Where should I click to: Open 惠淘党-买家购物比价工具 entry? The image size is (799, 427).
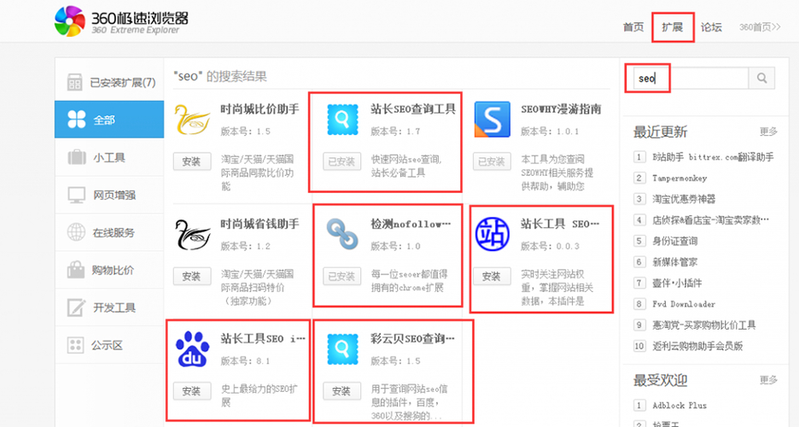704,325
